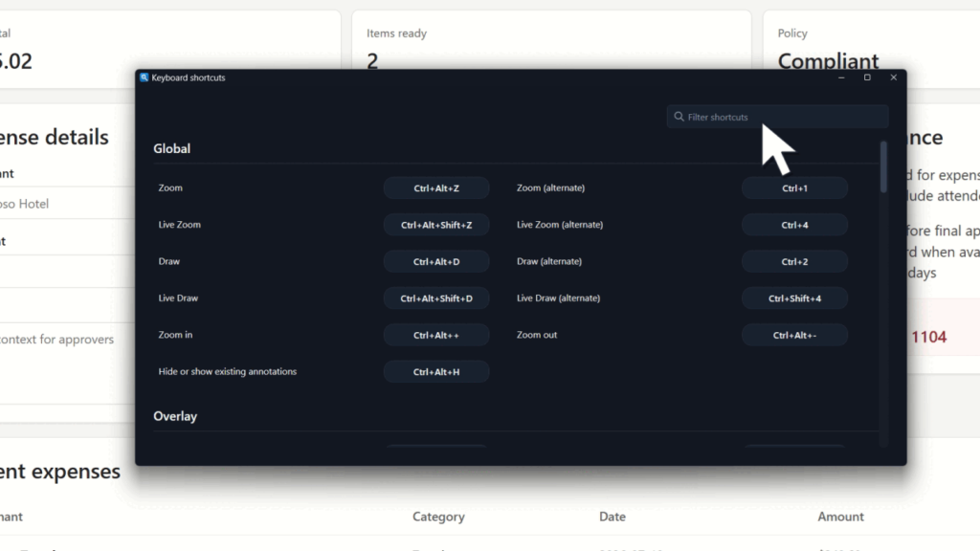The width and height of the screenshot is (980, 551).
Task: Maximize the Keyboard shortcuts window
Action: point(867,77)
